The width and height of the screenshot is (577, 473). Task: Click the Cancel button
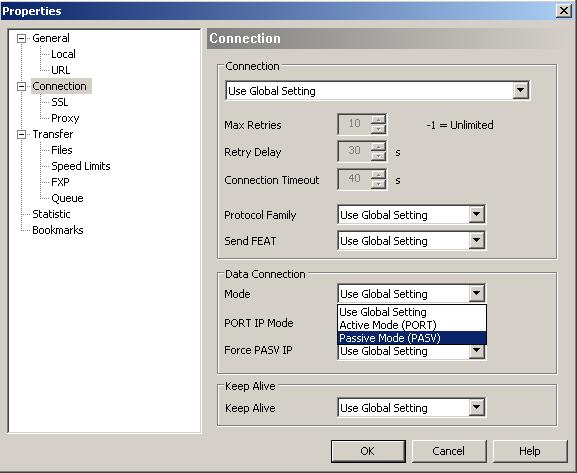(x=449, y=451)
